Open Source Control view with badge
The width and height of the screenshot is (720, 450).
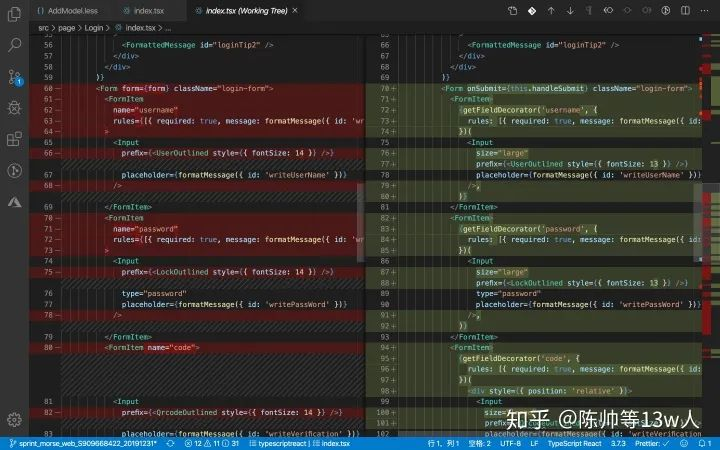(x=15, y=77)
